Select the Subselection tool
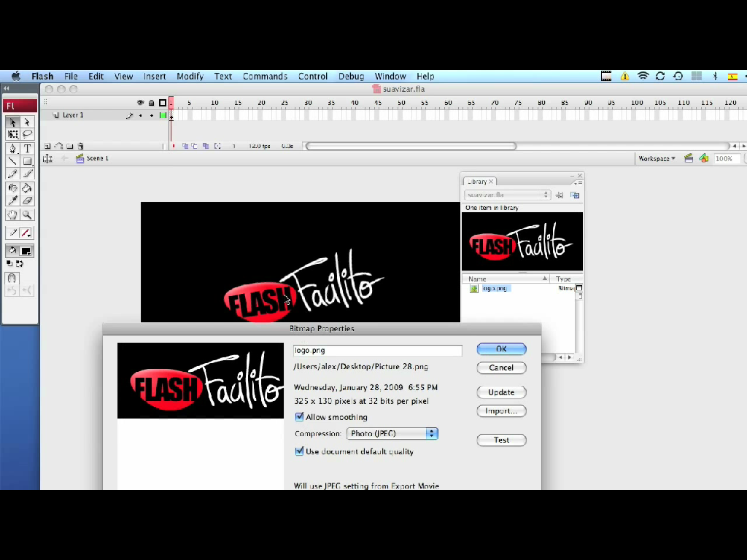This screenshot has height=560, width=747. click(27, 122)
